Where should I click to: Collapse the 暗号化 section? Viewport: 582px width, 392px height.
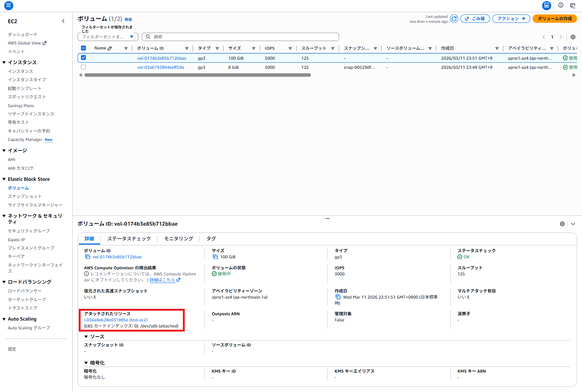click(87, 363)
